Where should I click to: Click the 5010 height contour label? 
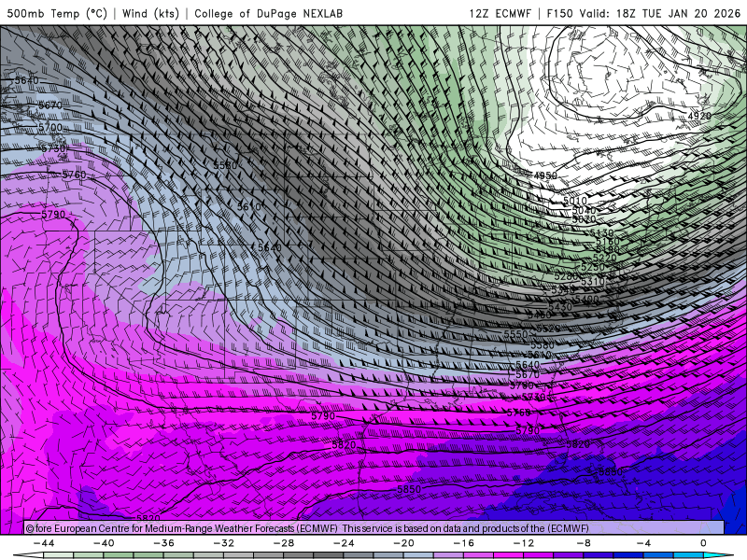tap(575, 201)
